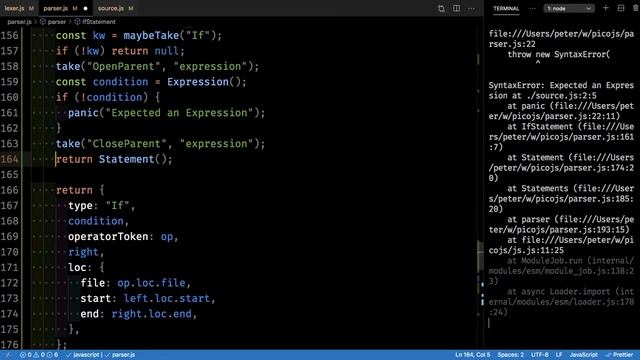The image size is (640, 360).
Task: Open the source.js editor tab
Action: (x=116, y=8)
